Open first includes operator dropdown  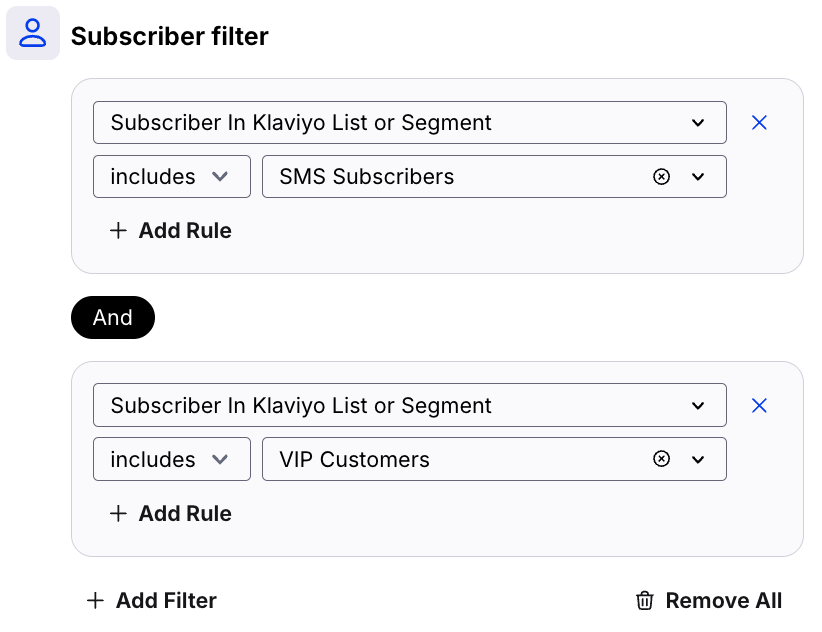coord(171,177)
